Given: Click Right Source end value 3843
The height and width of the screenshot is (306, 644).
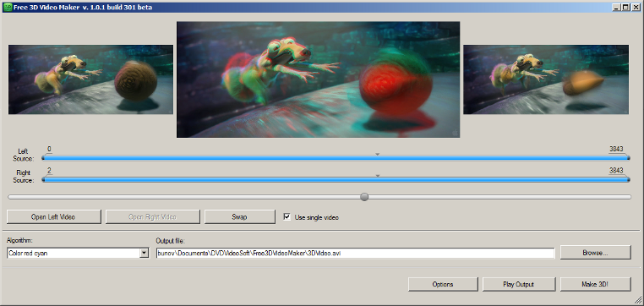Looking at the screenshot, I should point(616,170).
